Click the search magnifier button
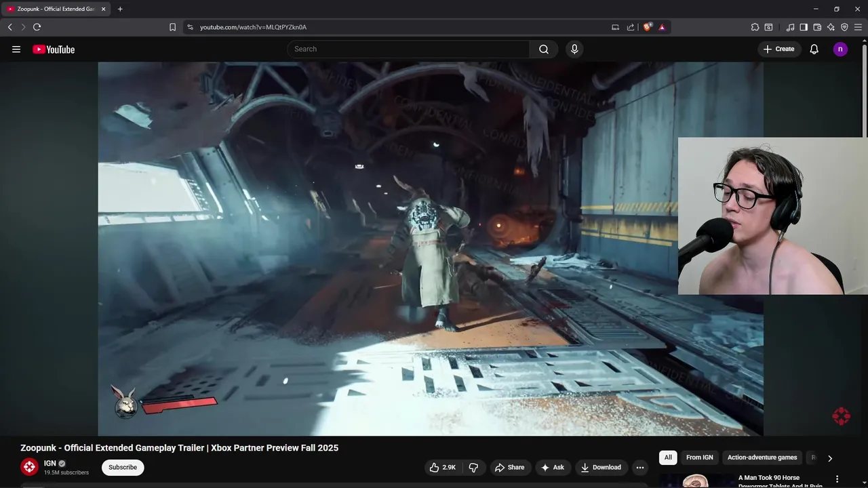 pos(544,49)
